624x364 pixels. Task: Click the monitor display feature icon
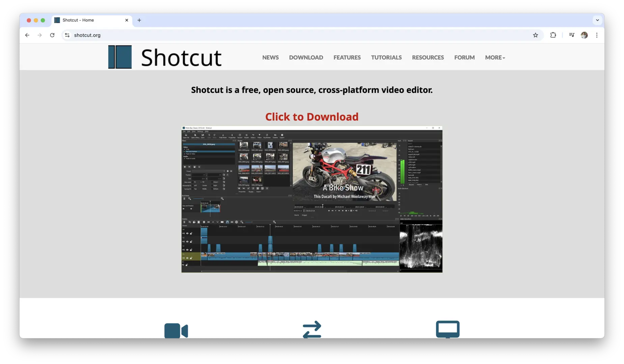[x=448, y=329]
